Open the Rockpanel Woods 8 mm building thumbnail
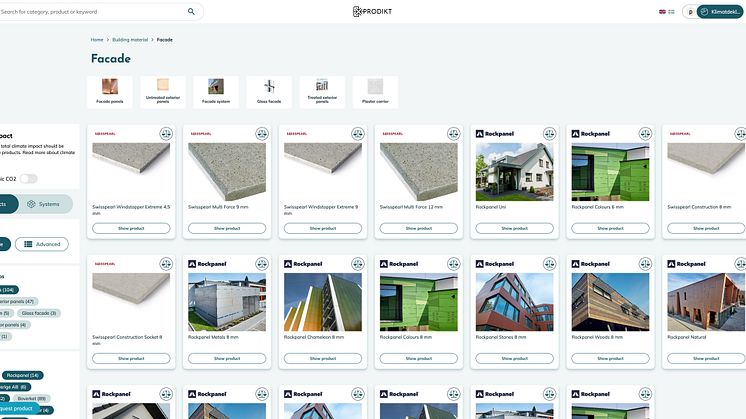The height and width of the screenshot is (419, 746). (x=610, y=302)
